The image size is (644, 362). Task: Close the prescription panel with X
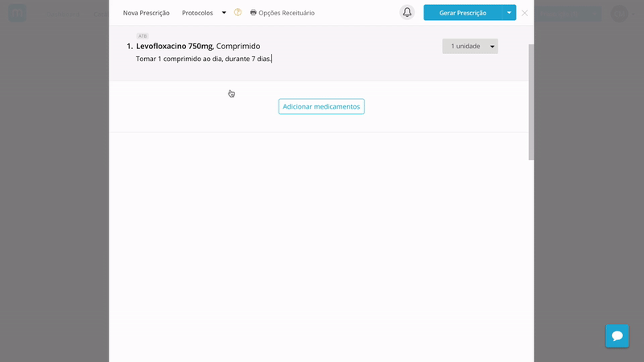pos(525,13)
